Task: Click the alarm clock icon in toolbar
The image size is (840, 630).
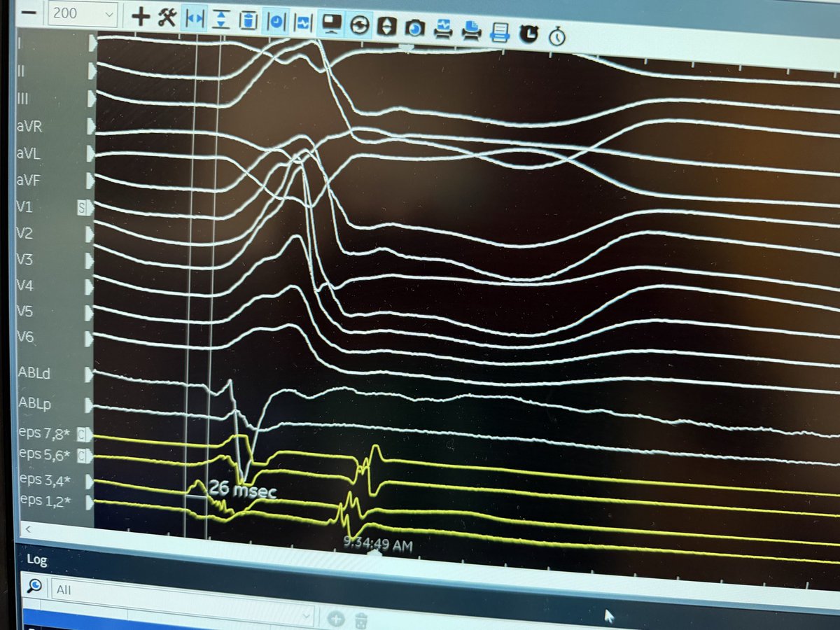Action: [x=528, y=34]
